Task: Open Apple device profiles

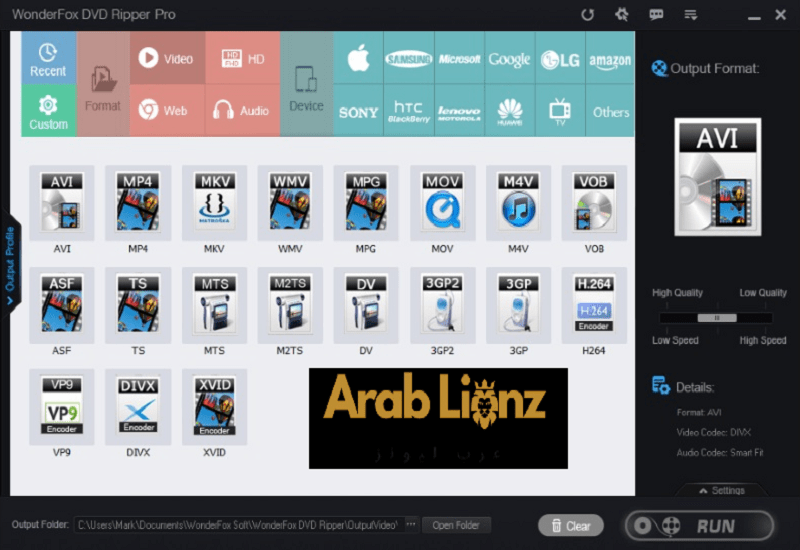Action: pos(358,58)
